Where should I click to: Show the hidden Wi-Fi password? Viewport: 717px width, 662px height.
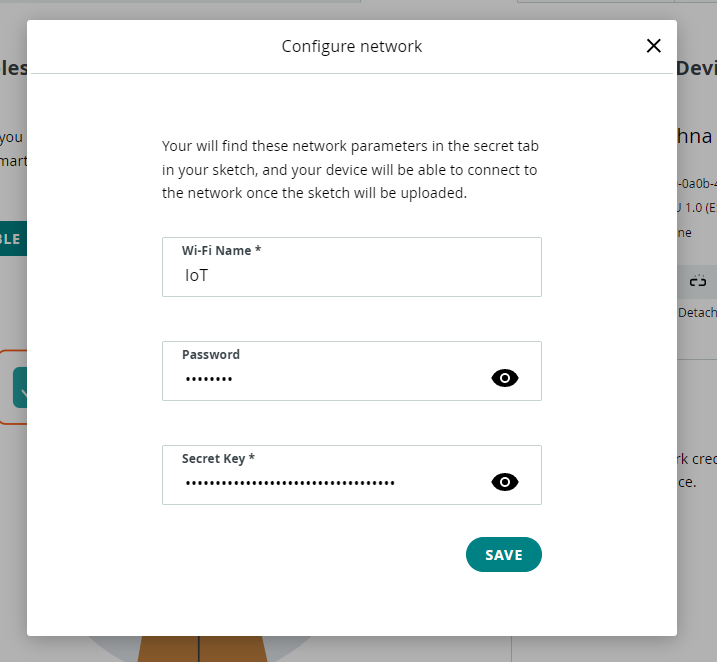point(505,378)
